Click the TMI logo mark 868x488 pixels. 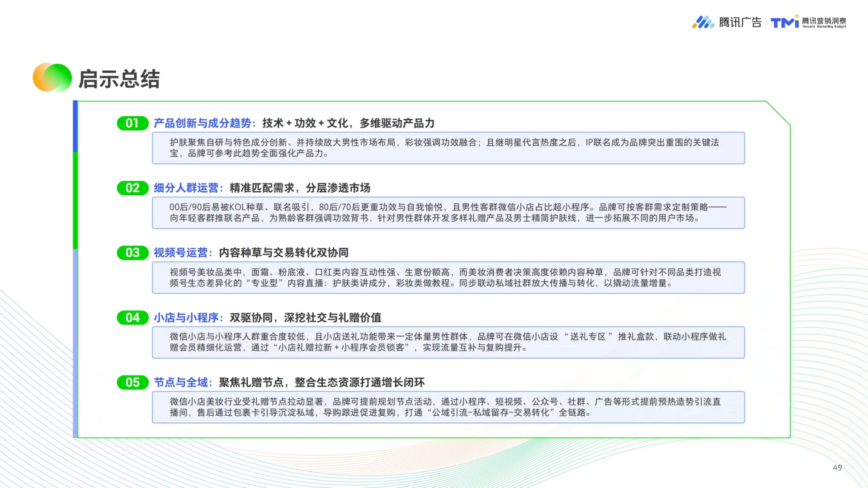pos(785,22)
